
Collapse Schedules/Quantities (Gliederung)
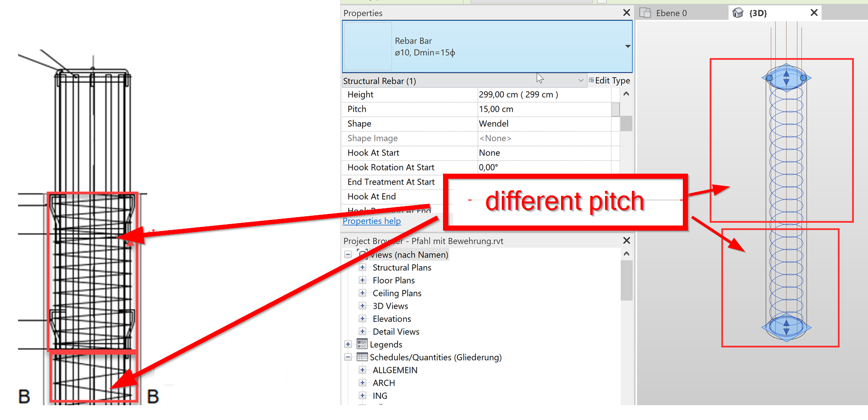[x=348, y=357]
